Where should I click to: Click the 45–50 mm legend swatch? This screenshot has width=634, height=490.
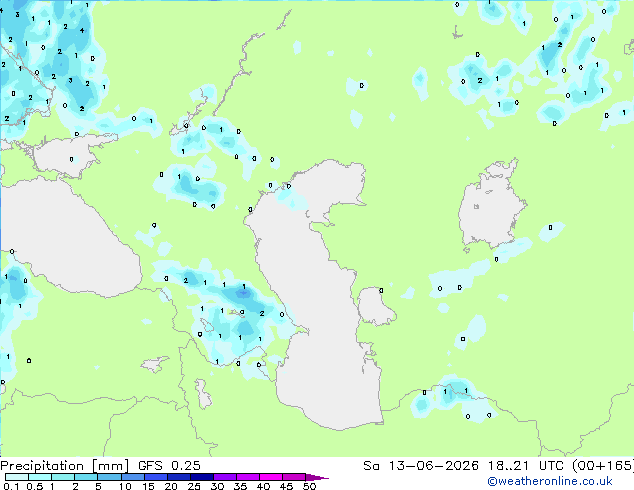click(294, 477)
